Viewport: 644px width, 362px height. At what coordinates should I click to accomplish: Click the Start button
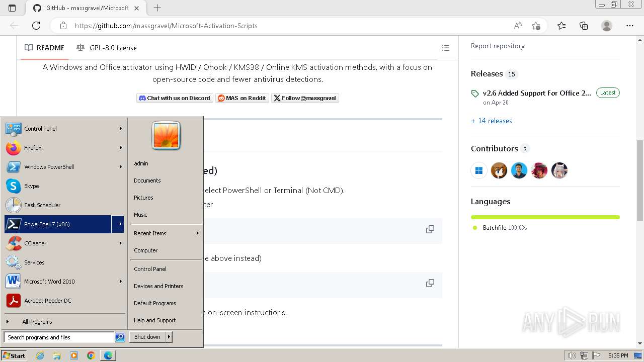(x=14, y=355)
